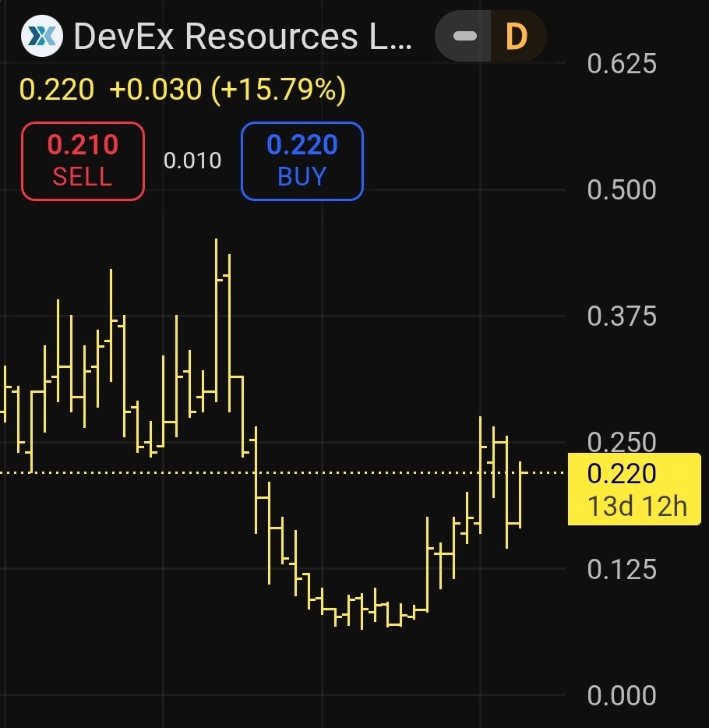Click the tallest peak bar near 0.450

pos(217,320)
